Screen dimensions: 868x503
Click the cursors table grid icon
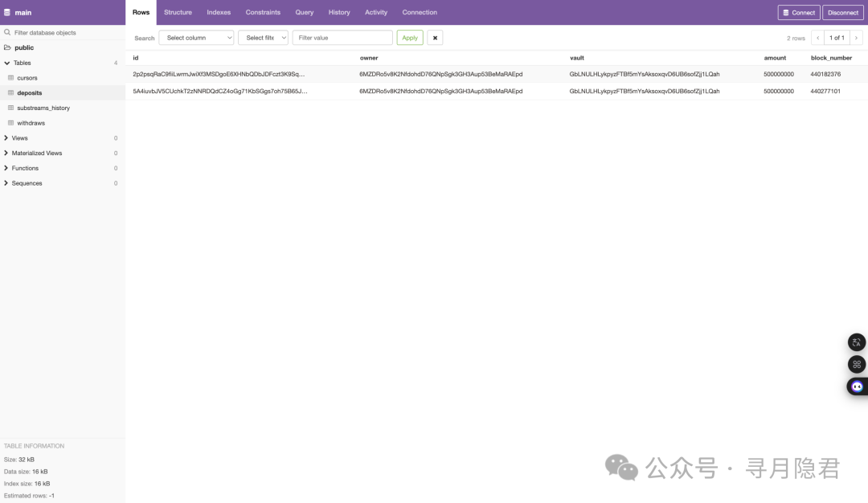[10, 77]
